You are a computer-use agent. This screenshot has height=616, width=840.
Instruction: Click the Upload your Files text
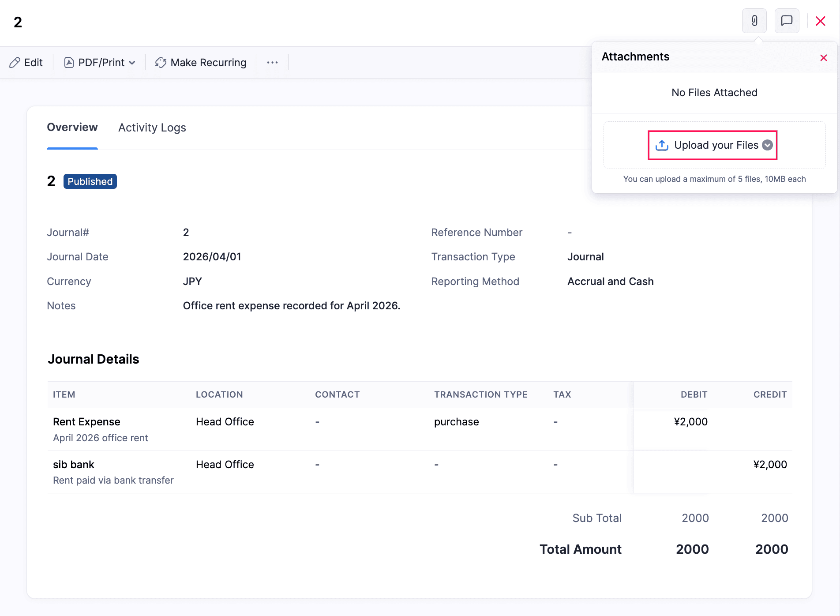[x=716, y=145]
